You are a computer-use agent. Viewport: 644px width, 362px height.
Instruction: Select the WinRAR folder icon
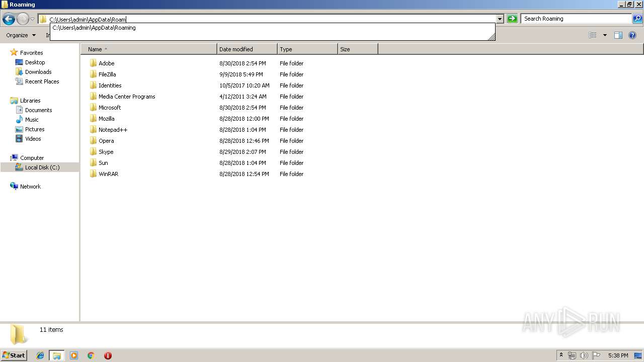pos(93,174)
